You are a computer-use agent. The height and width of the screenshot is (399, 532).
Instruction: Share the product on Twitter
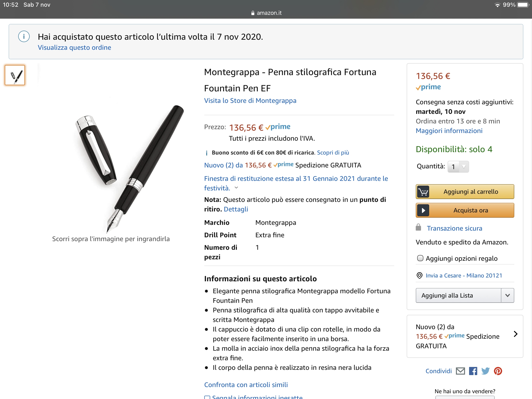[x=485, y=371]
